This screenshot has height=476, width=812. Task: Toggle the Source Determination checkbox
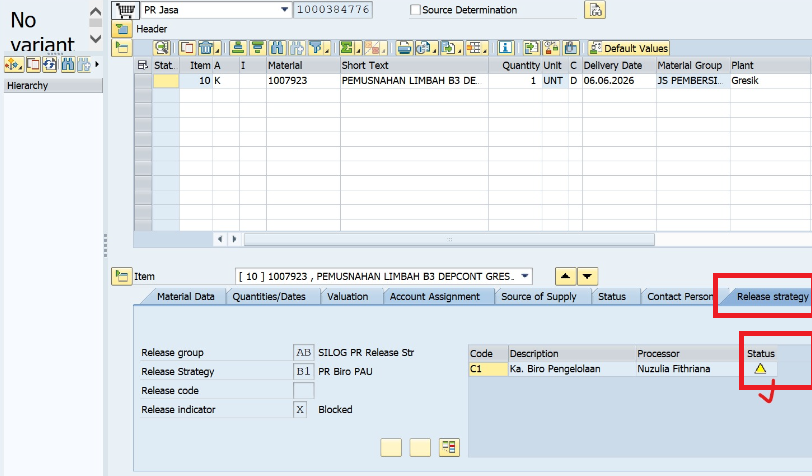(415, 10)
